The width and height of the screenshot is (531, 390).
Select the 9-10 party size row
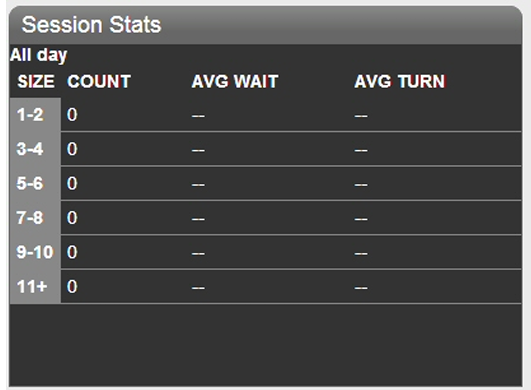(266, 252)
